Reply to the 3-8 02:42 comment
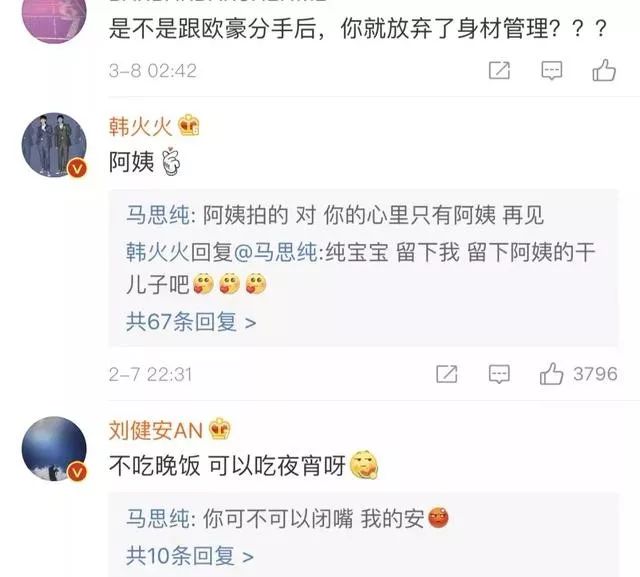The height and width of the screenshot is (577, 640). [551, 71]
